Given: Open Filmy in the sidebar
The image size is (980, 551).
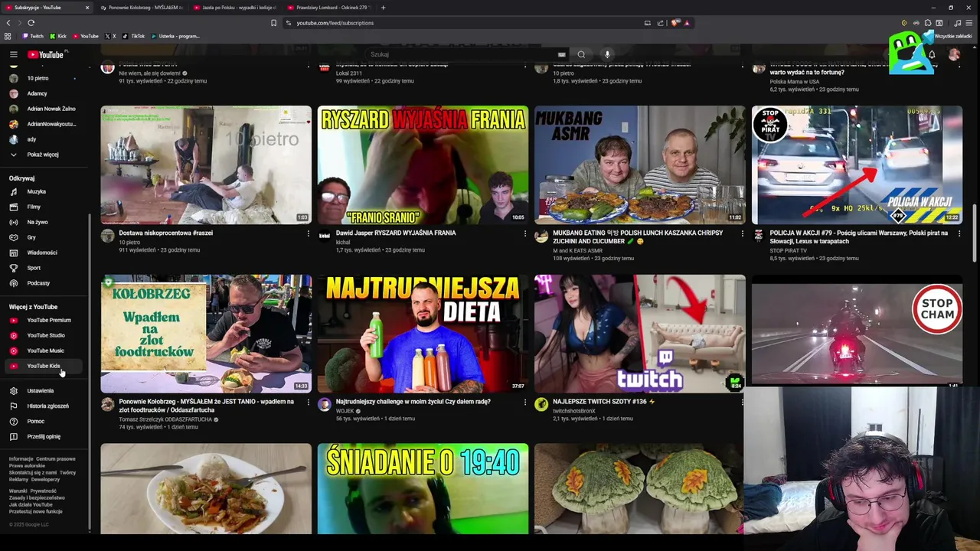Looking at the screenshot, I should (x=44, y=207).
